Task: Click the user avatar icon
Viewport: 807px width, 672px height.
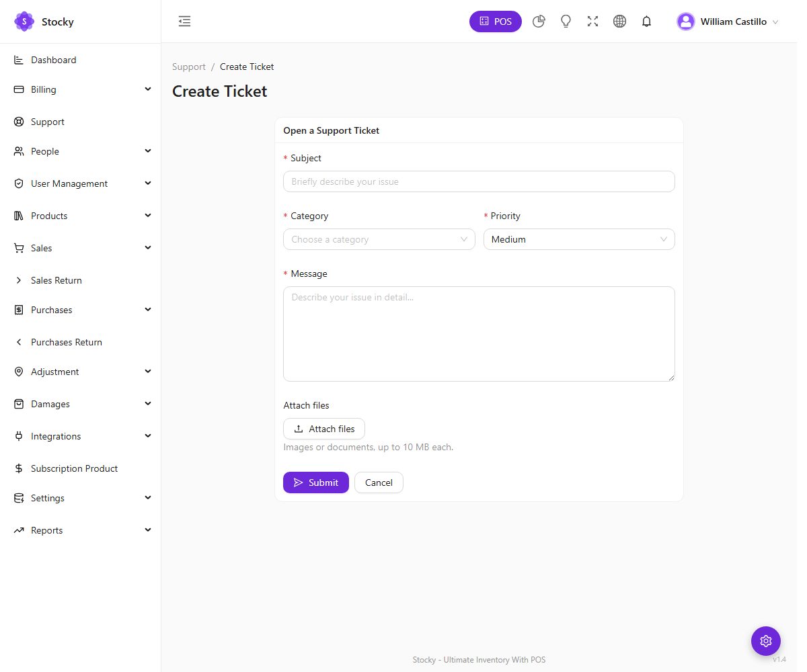Action: 686,22
